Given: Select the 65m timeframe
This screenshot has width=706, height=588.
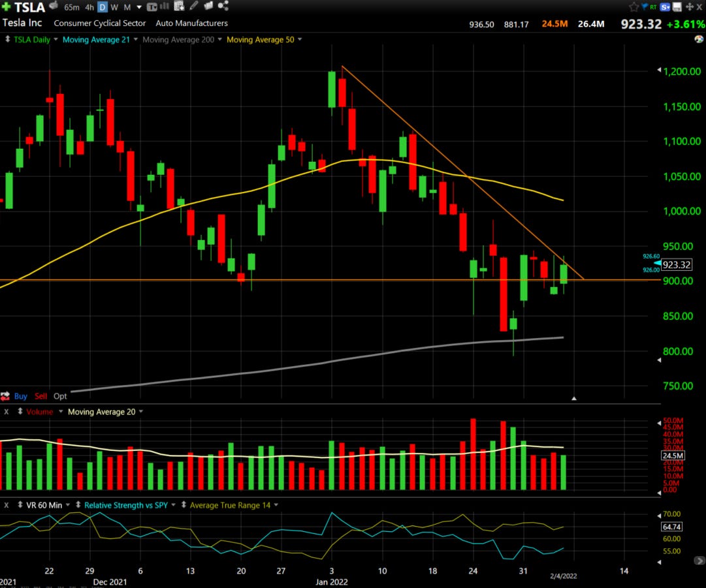Looking at the screenshot, I should coord(72,7).
